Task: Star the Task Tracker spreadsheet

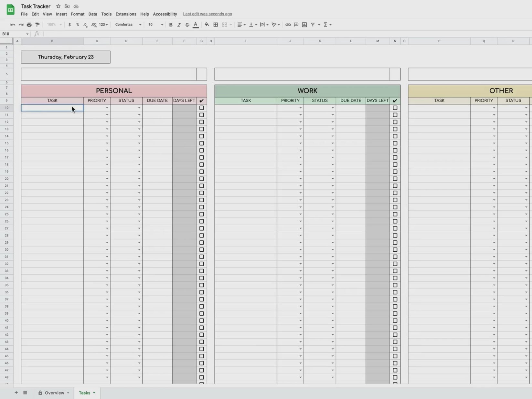Action: coord(58,6)
